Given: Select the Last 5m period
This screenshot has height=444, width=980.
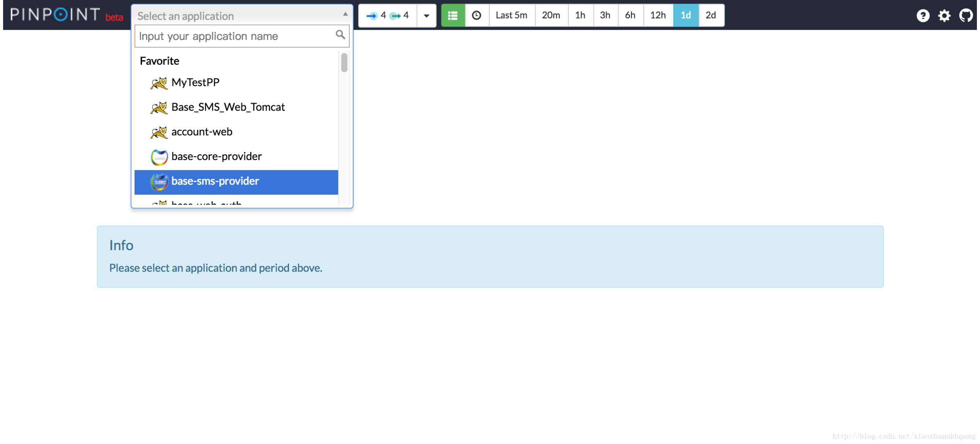Looking at the screenshot, I should tap(512, 15).
